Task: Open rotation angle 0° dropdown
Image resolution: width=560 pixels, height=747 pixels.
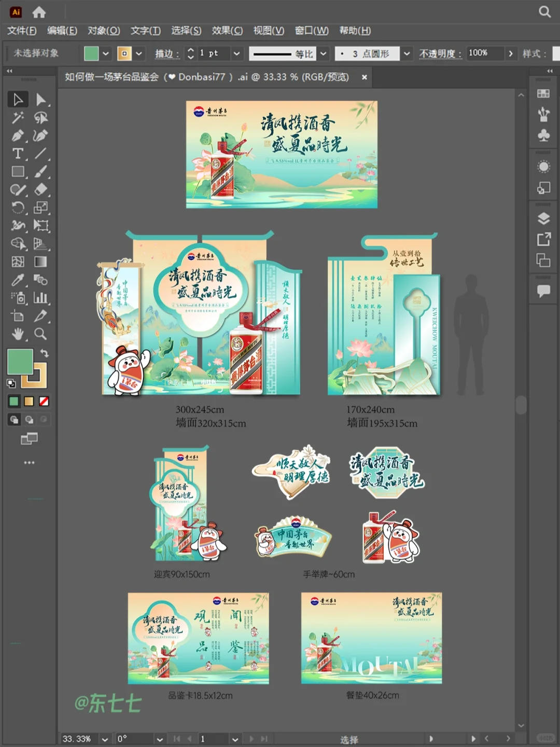Action: (x=160, y=739)
